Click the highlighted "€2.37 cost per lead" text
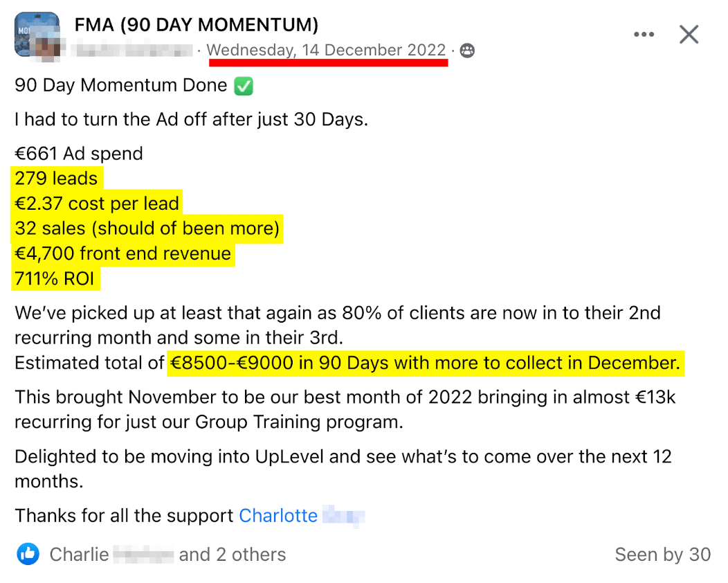The image size is (728, 583). point(97,204)
